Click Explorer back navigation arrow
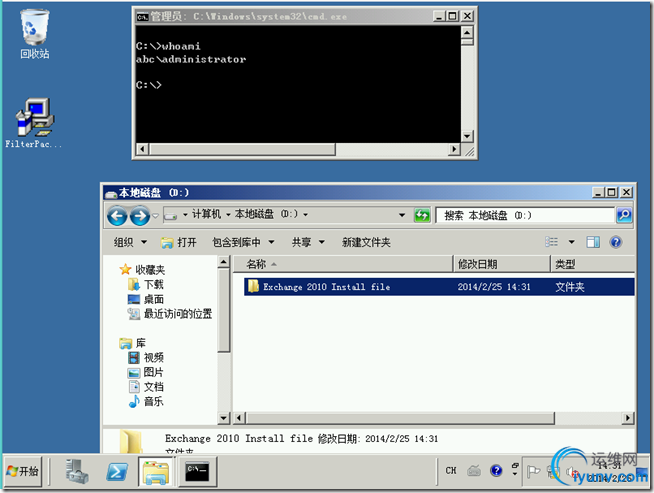Viewport: 654px width, 493px height. pos(117,216)
